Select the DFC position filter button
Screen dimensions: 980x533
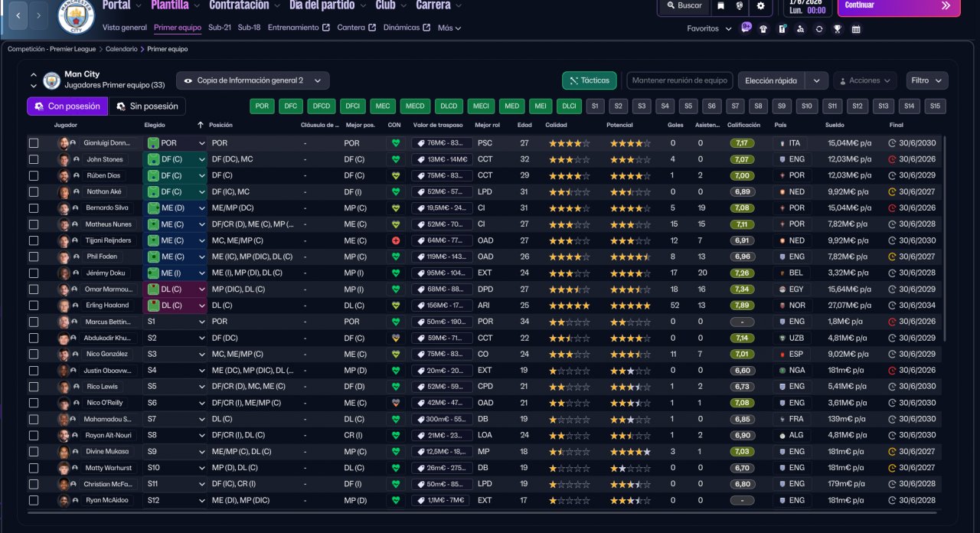(290, 106)
